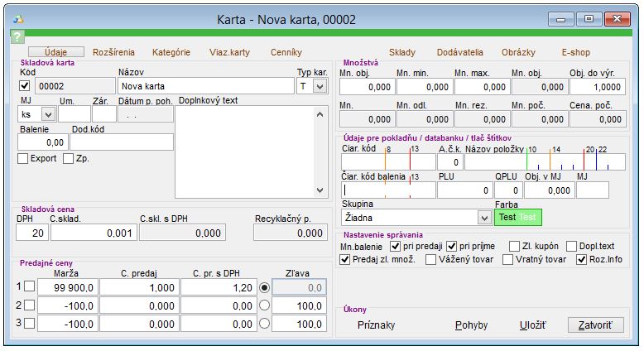This screenshot has width=644, height=351.
Task: Open the Kategórie tab
Action: point(171,52)
